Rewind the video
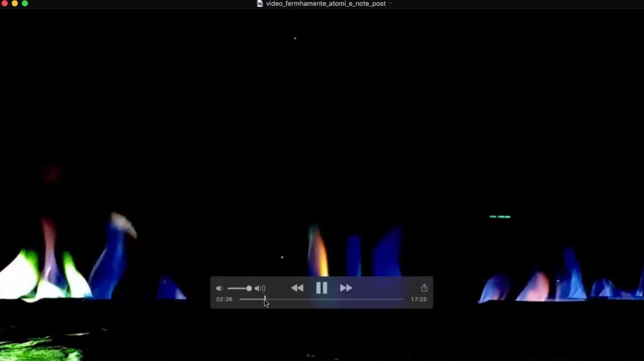Viewport: 644px width, 361px height. click(x=297, y=288)
